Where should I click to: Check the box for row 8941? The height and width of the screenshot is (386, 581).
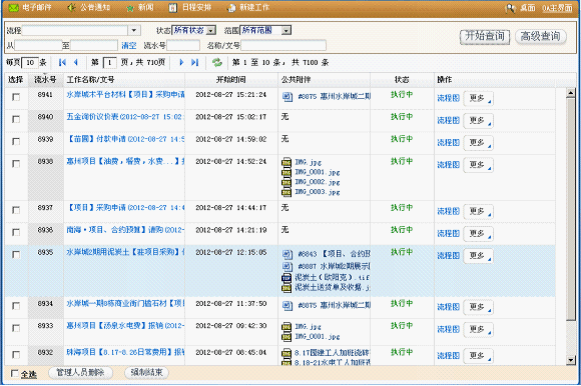[x=16, y=97]
